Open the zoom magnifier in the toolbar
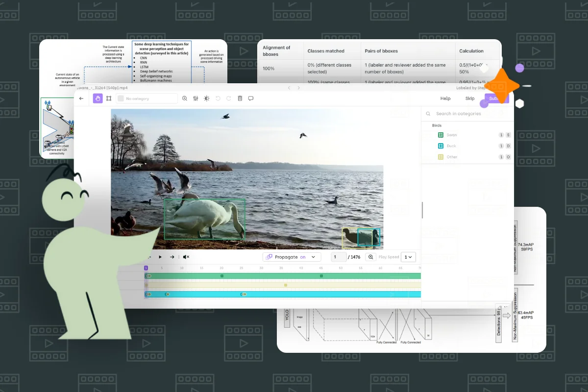The height and width of the screenshot is (392, 588). (x=185, y=98)
